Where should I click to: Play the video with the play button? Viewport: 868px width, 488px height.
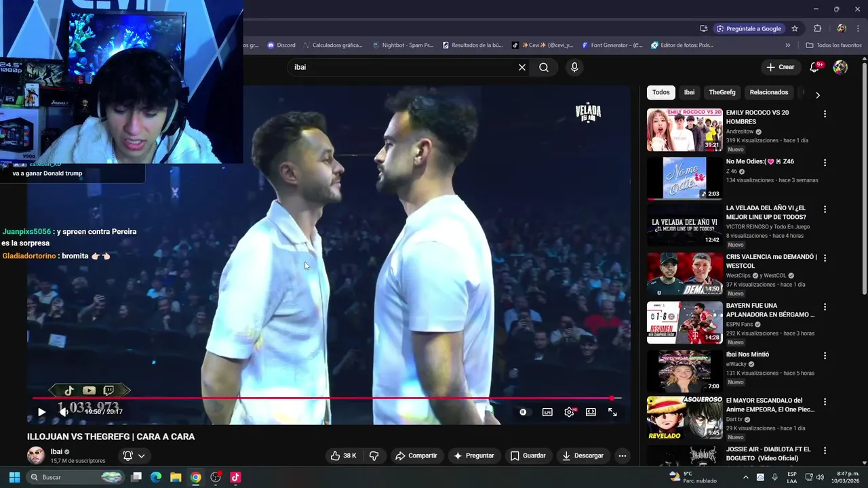(41, 411)
